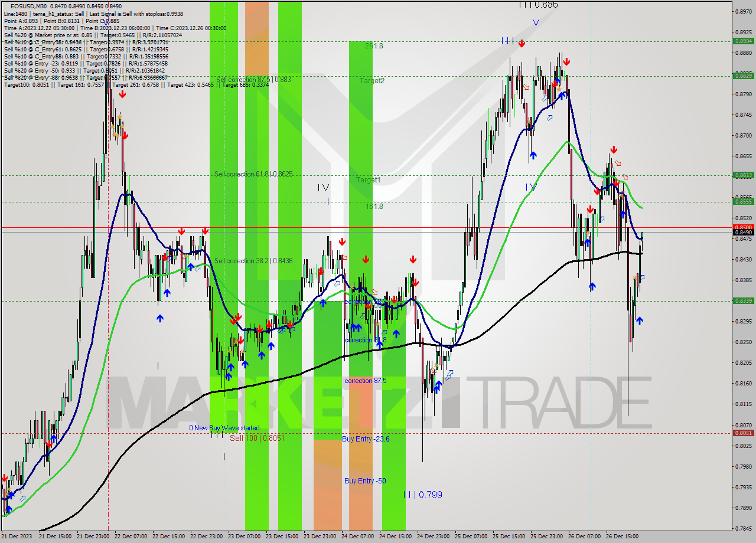This screenshot has height=543, width=756.
Task: Click the 'Sell 100 | 0.8051' label
Action: pyautogui.click(x=258, y=438)
